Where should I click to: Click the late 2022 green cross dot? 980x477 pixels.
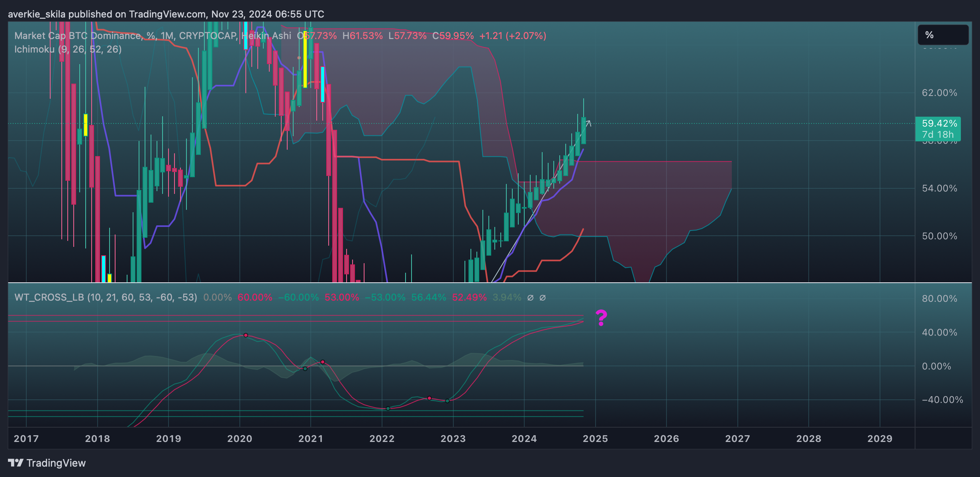(x=447, y=401)
